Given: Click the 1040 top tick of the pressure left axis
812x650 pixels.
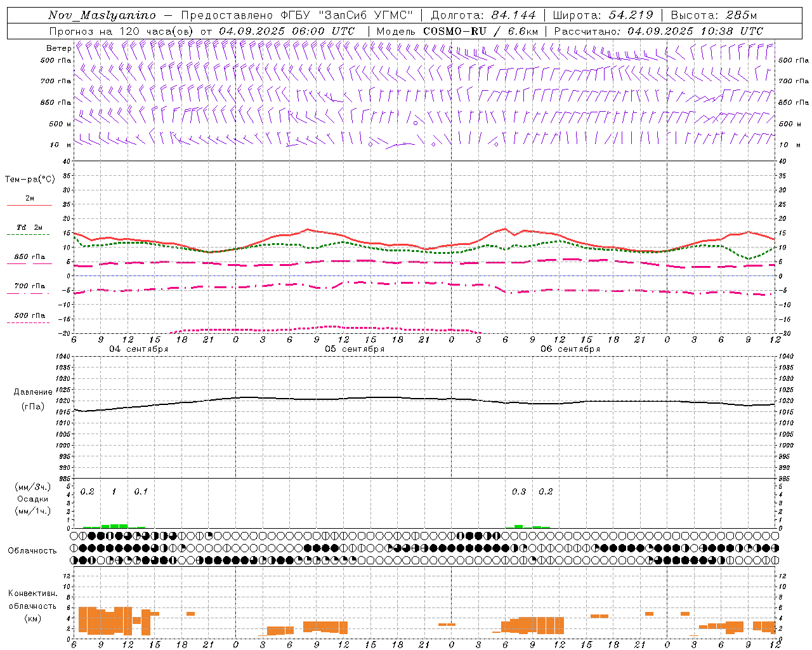Looking at the screenshot, I should (64, 357).
